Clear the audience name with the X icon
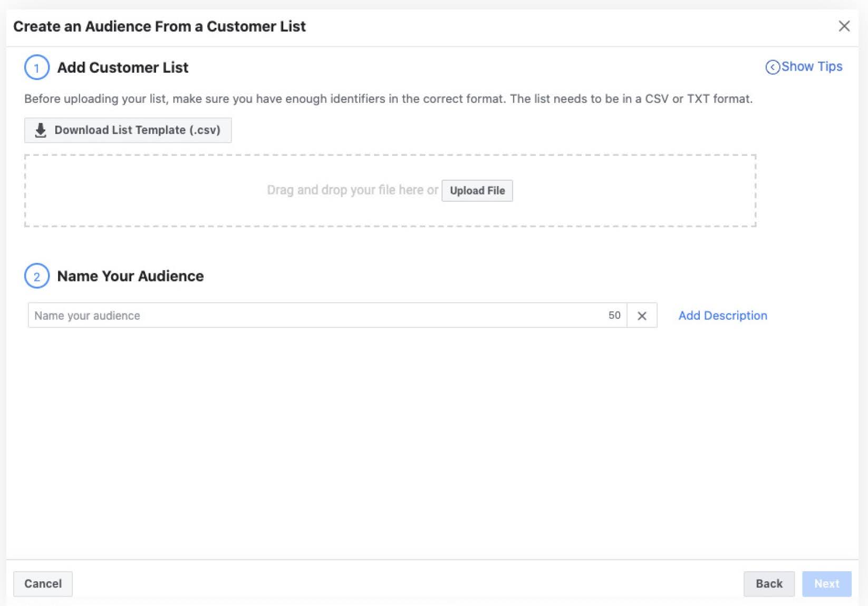868x606 pixels. coord(642,316)
